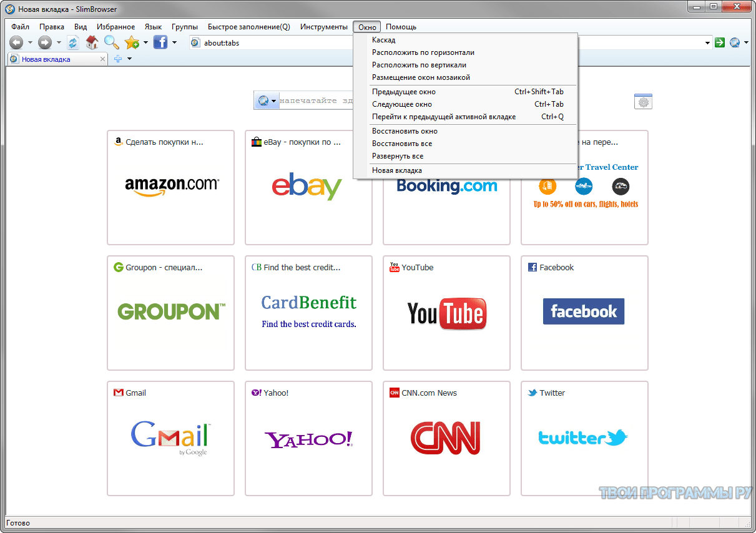Viewport: 756px width, 533px height.
Task: Open the Файл menu
Action: (x=20, y=27)
